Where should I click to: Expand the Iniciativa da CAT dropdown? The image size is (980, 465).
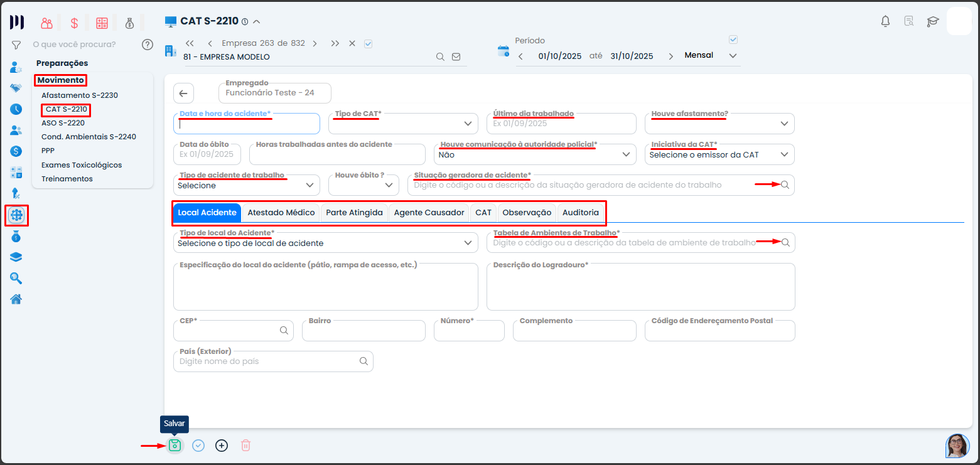click(x=784, y=154)
